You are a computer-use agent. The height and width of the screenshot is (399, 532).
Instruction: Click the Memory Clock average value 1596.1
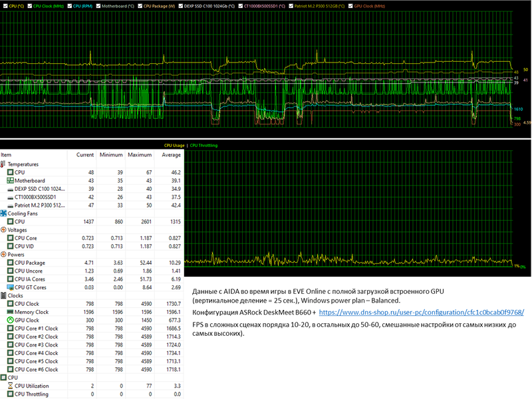tap(174, 312)
